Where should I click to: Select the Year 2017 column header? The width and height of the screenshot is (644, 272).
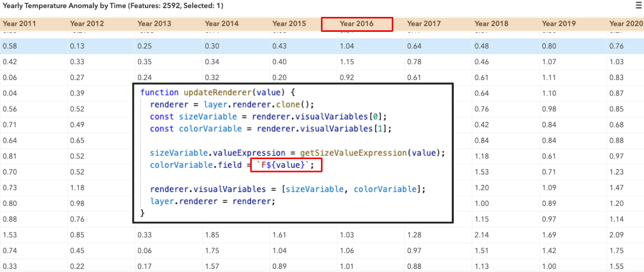(424, 24)
